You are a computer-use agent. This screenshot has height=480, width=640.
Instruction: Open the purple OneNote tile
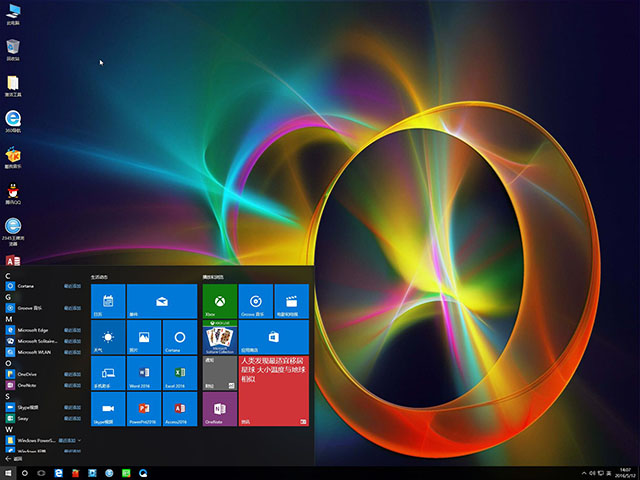[220, 409]
